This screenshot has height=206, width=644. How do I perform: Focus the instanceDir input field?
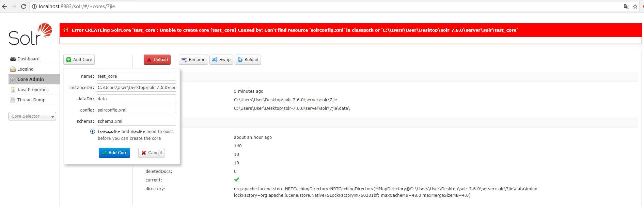(x=136, y=88)
